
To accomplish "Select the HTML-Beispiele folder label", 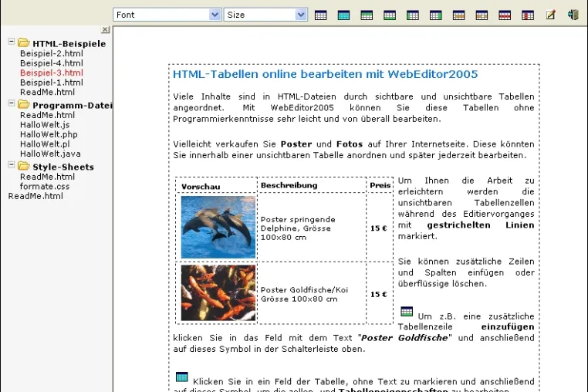I will coord(69,44).
